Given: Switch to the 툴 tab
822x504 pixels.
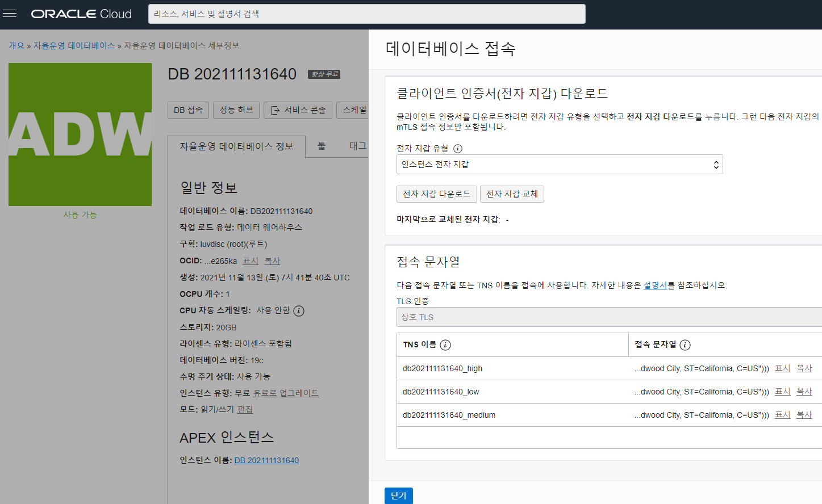Looking at the screenshot, I should coord(322,146).
